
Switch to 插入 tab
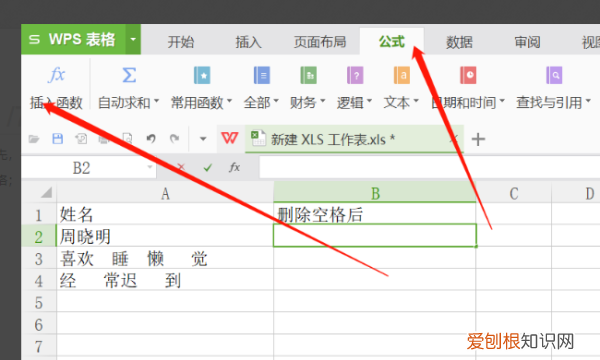249,42
